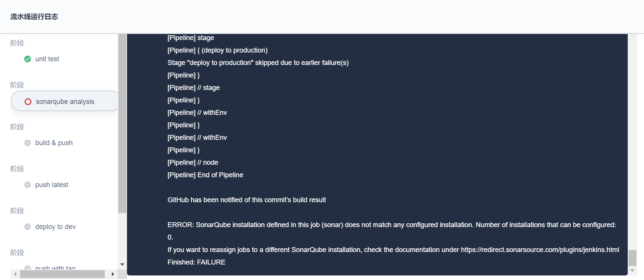This screenshot has height=280, width=644.
Task: Click the log panel scroll-down arrow
Action: [x=632, y=271]
